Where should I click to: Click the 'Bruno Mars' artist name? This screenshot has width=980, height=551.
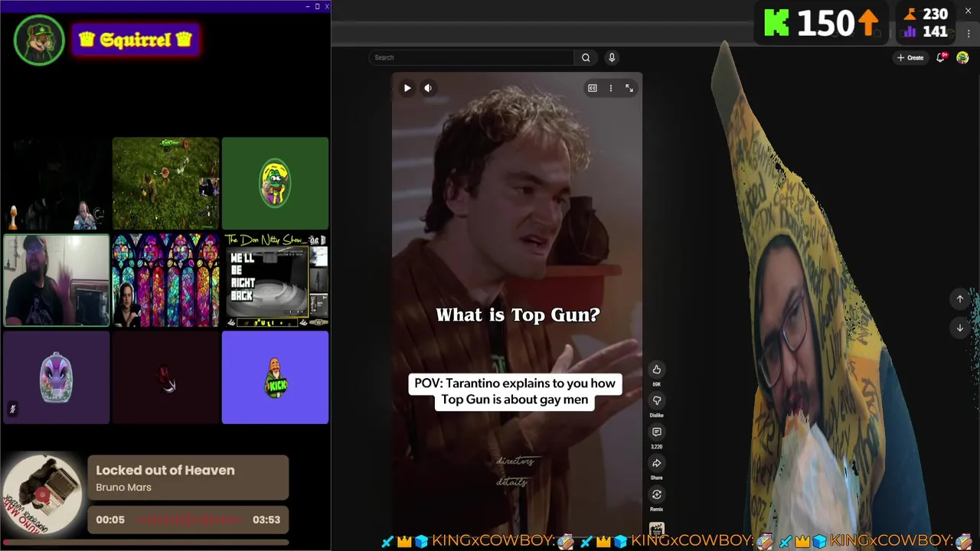click(x=123, y=487)
